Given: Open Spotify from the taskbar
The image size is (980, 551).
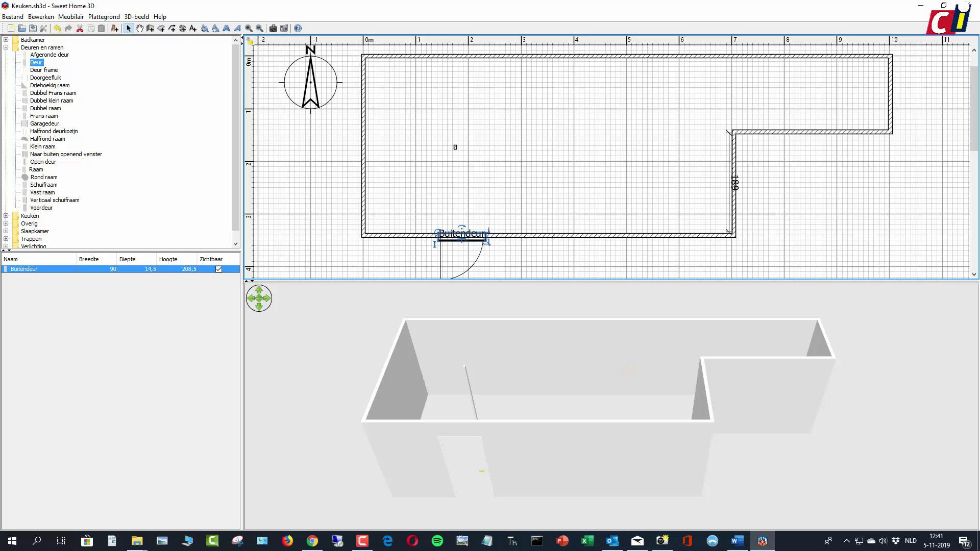Looking at the screenshot, I should pos(437,540).
